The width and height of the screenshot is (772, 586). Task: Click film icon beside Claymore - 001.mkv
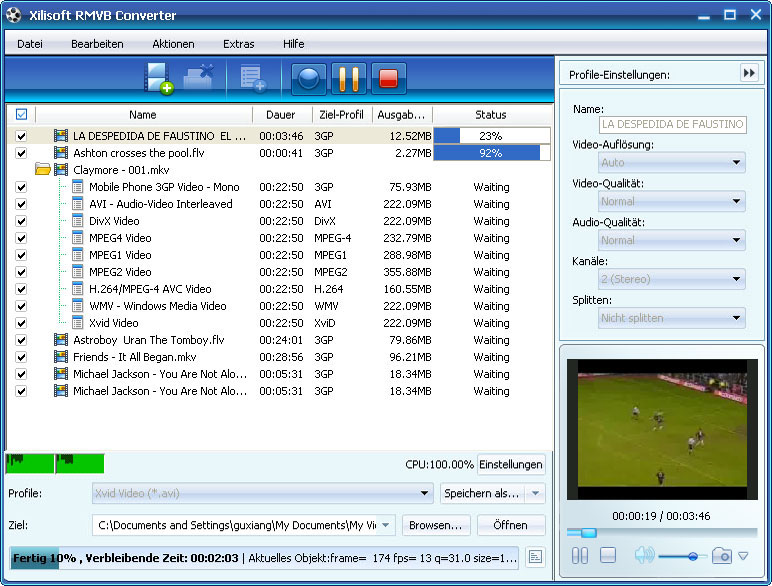[x=61, y=170]
